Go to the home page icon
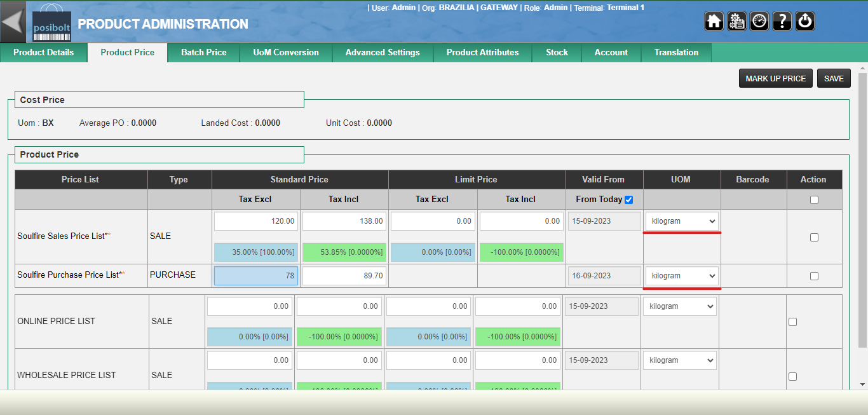868x415 pixels. pyautogui.click(x=714, y=21)
